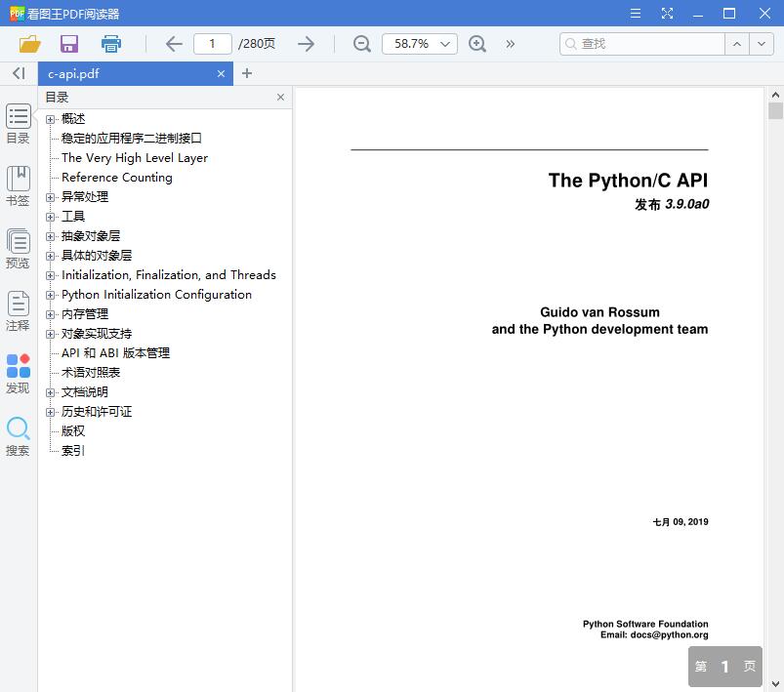Open a PDF with the folder icon
The image size is (784, 692).
[28, 44]
